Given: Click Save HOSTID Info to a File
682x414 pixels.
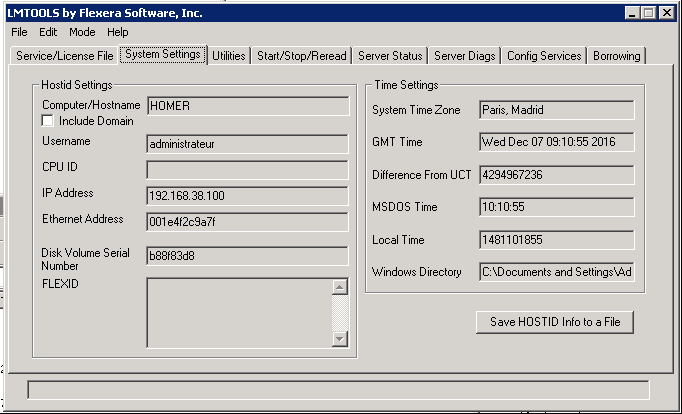Looking at the screenshot, I should pyautogui.click(x=555, y=322).
